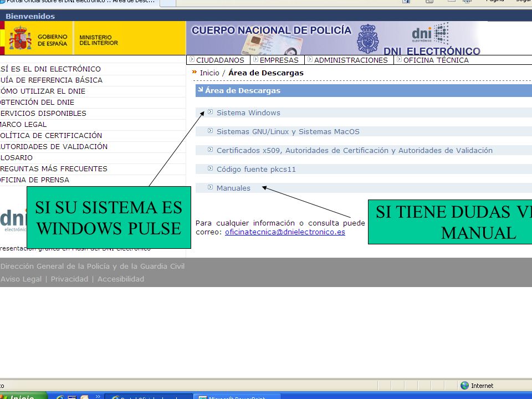Open the Aviso Legal footer link
This screenshot has height=399, width=532.
[21, 279]
